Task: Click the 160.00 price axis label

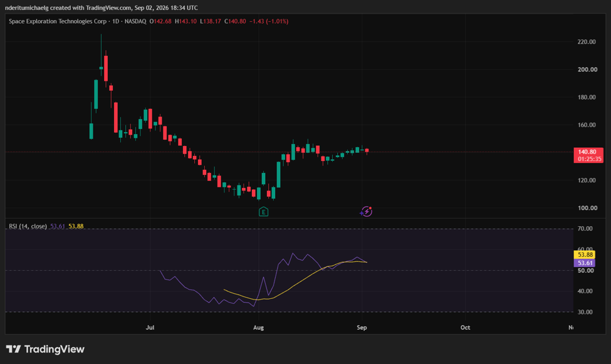Action: pos(587,125)
